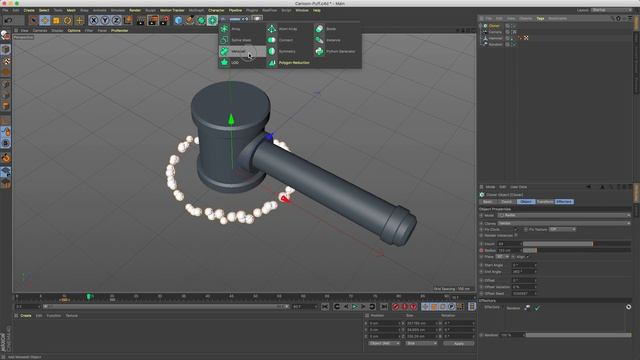Viewport: 640px width, 360px height.
Task: Open the Fix Texture dropdown
Action: [x=562, y=229]
